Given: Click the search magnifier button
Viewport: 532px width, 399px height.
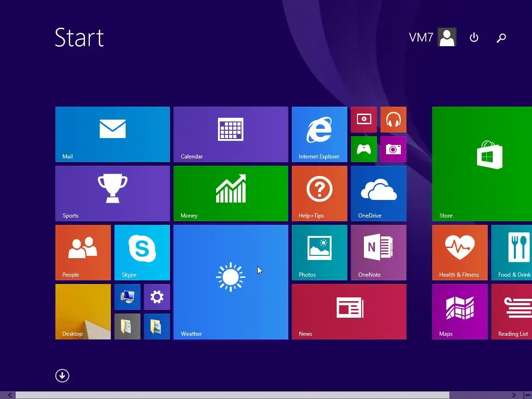Looking at the screenshot, I should pyautogui.click(x=501, y=37).
